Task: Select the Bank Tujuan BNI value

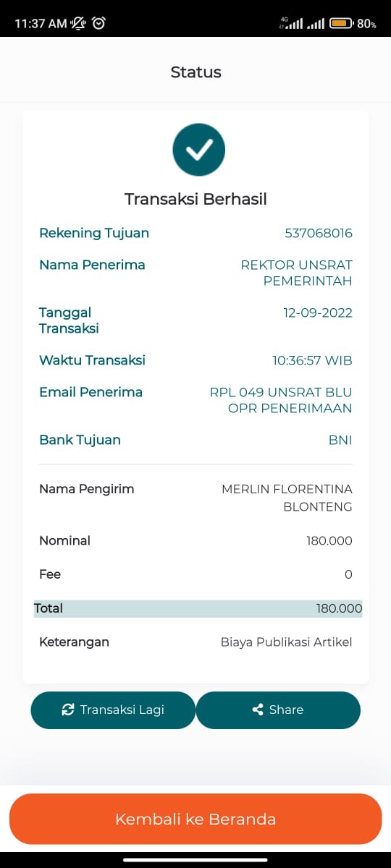Action: point(340,440)
